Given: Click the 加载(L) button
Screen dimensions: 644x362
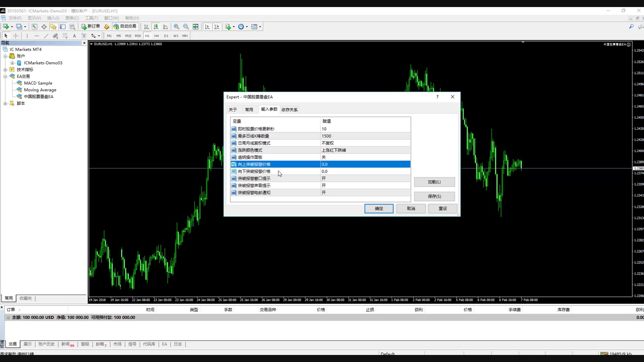Looking at the screenshot, I should [x=434, y=182].
